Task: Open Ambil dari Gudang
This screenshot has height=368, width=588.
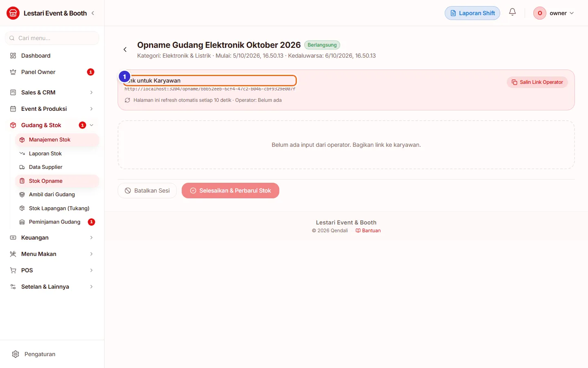Action: click(x=57, y=195)
